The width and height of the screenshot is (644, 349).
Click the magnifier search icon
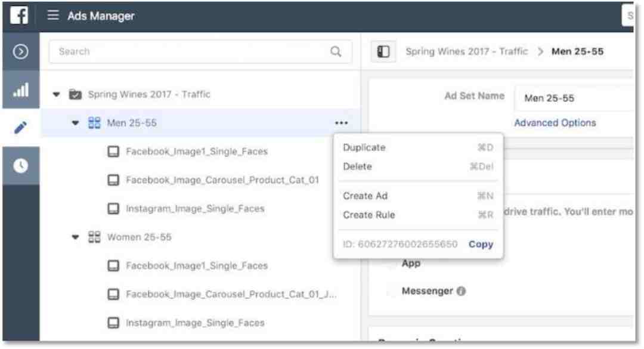click(x=336, y=51)
